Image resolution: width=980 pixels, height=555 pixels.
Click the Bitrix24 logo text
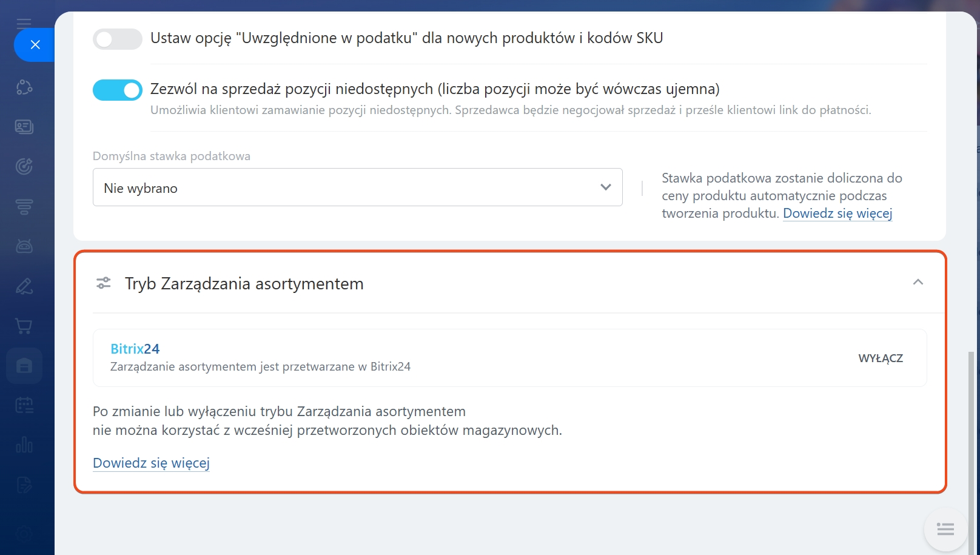tap(135, 349)
